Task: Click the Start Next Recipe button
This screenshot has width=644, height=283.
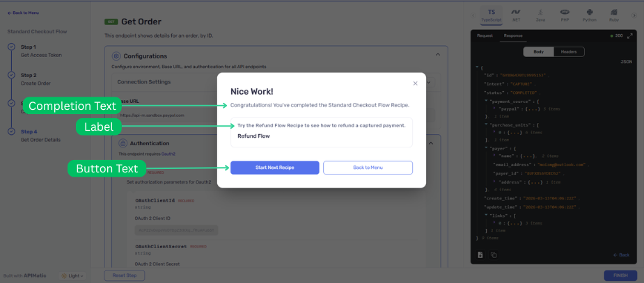Action: [275, 168]
